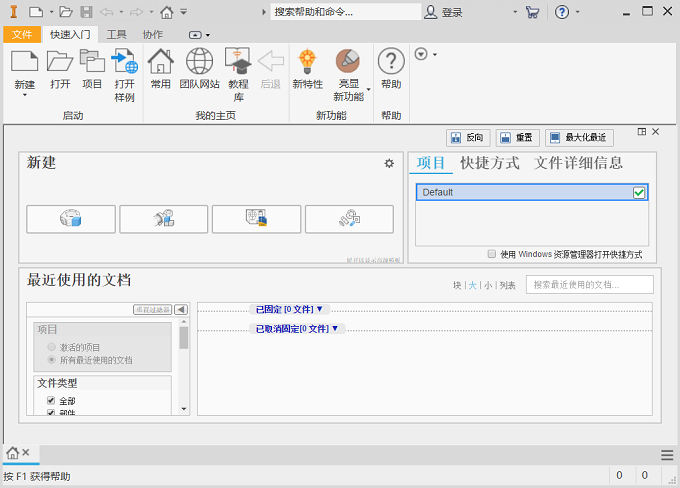The height and width of the screenshot is (488, 680).
Task: Create a new part with the first 新建 button
Action: point(71,219)
